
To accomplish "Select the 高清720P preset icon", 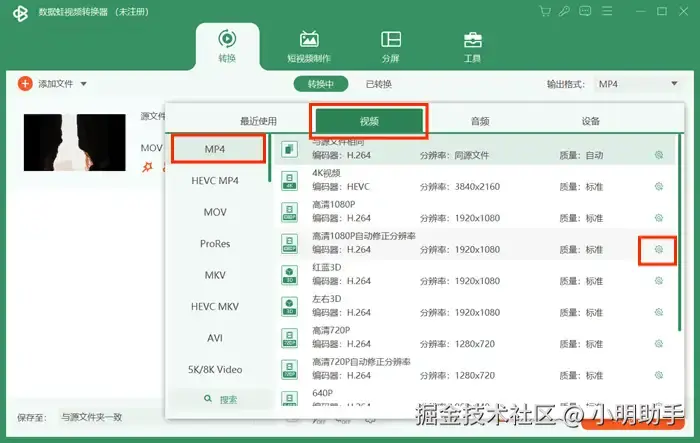I will [289, 338].
